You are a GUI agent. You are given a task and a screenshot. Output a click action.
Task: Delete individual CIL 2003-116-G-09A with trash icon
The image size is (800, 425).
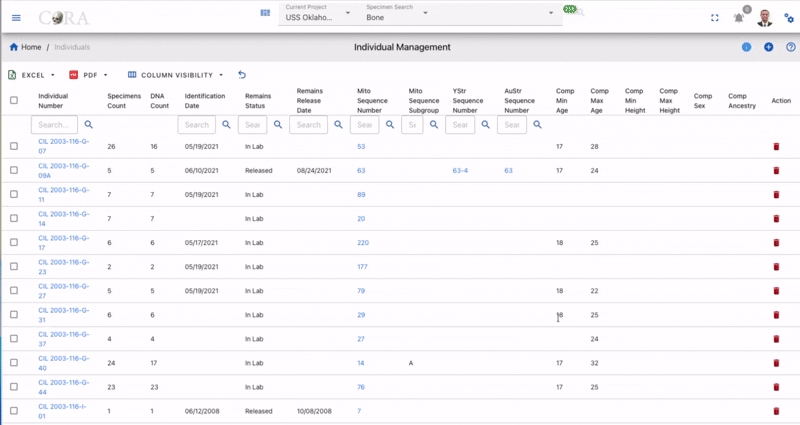(777, 170)
